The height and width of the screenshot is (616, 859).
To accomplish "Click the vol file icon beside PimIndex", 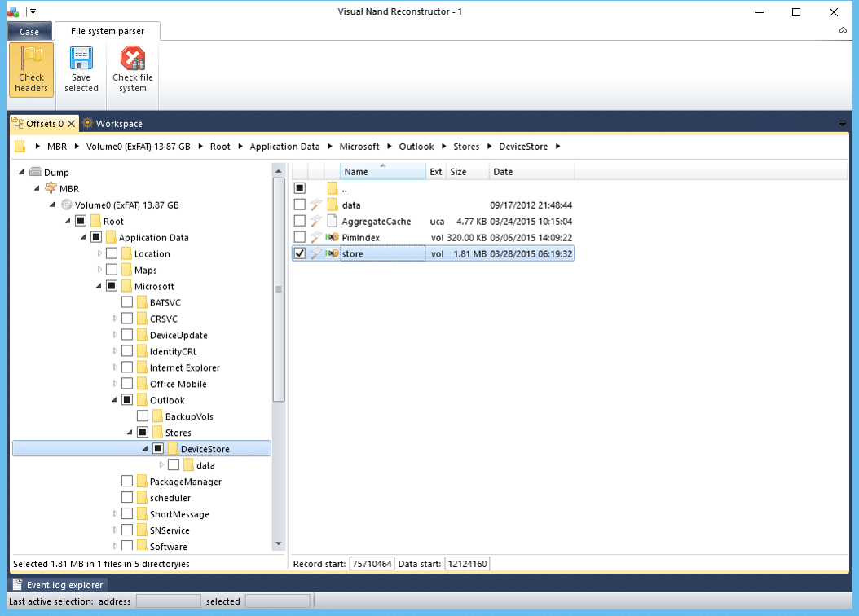I will (332, 237).
